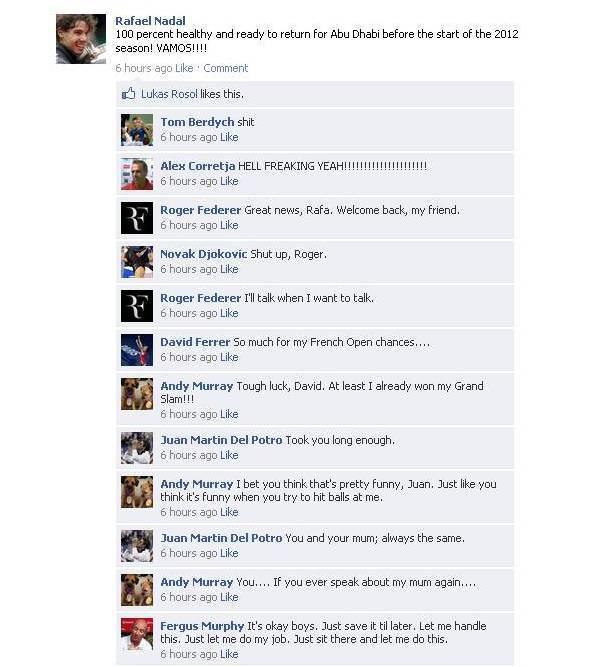The height and width of the screenshot is (667, 610).
Task: Like Novak Djokovic's 'Shut up, Roger' comment
Action: click(x=229, y=269)
